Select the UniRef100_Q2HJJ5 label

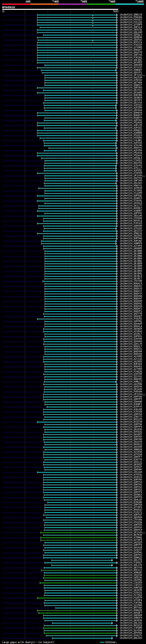click(x=131, y=344)
